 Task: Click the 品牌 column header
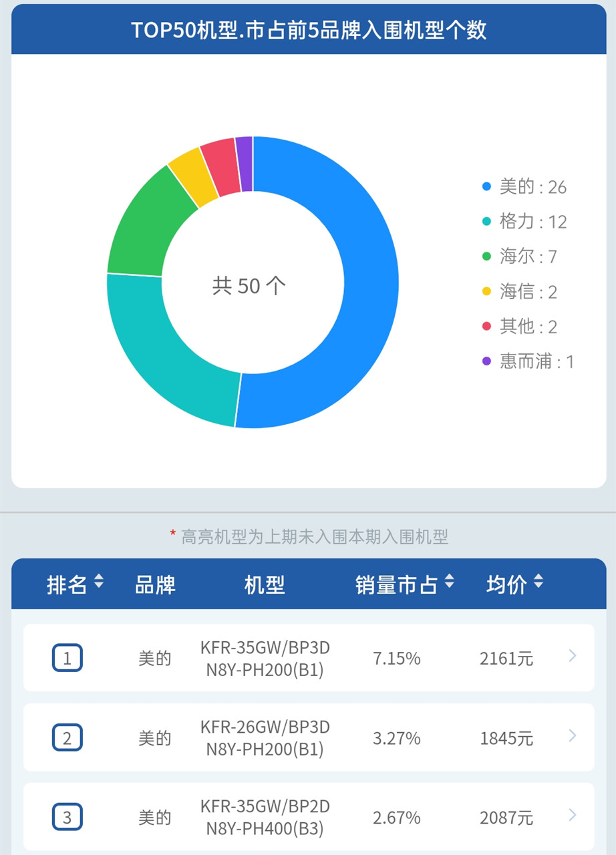[155, 584]
